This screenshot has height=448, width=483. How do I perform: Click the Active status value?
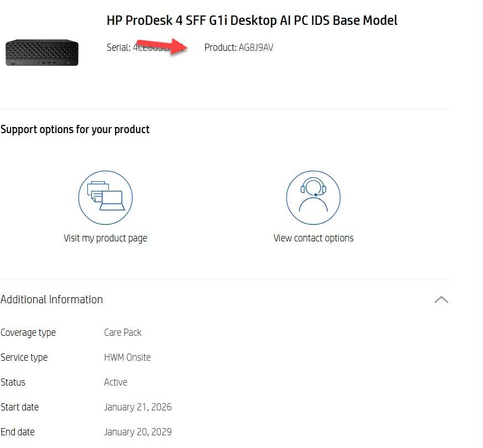(x=116, y=382)
